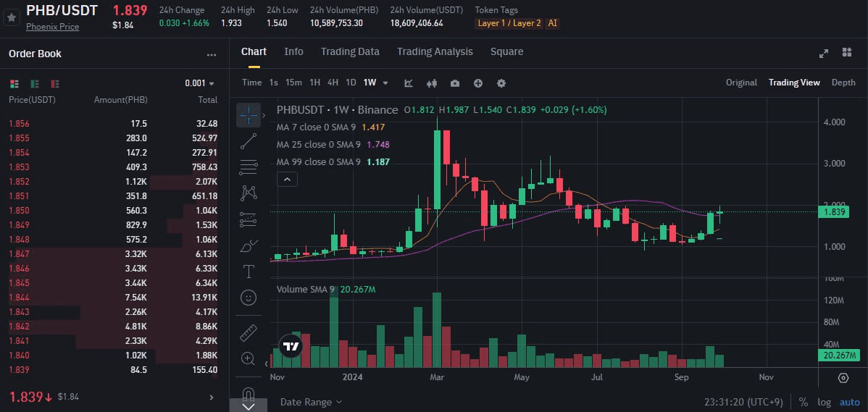This screenshot has height=412, width=868.
Task: Expand the interval dropdown arrow after 1W
Action: point(385,83)
